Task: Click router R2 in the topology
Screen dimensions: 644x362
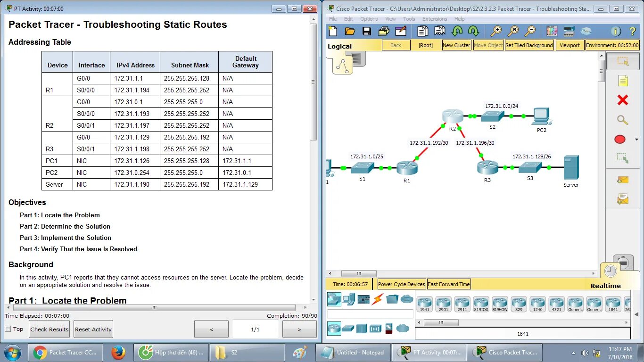Action: tap(453, 116)
